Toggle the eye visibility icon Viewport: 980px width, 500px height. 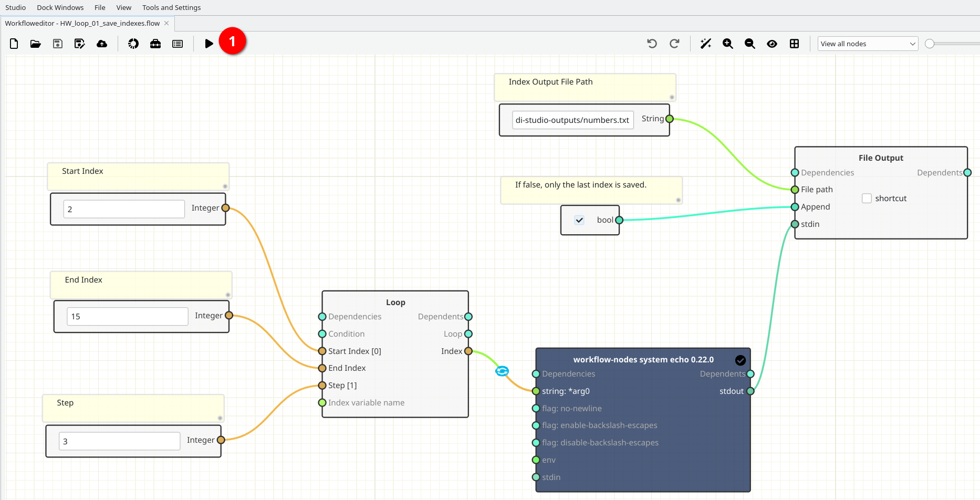[x=772, y=44]
